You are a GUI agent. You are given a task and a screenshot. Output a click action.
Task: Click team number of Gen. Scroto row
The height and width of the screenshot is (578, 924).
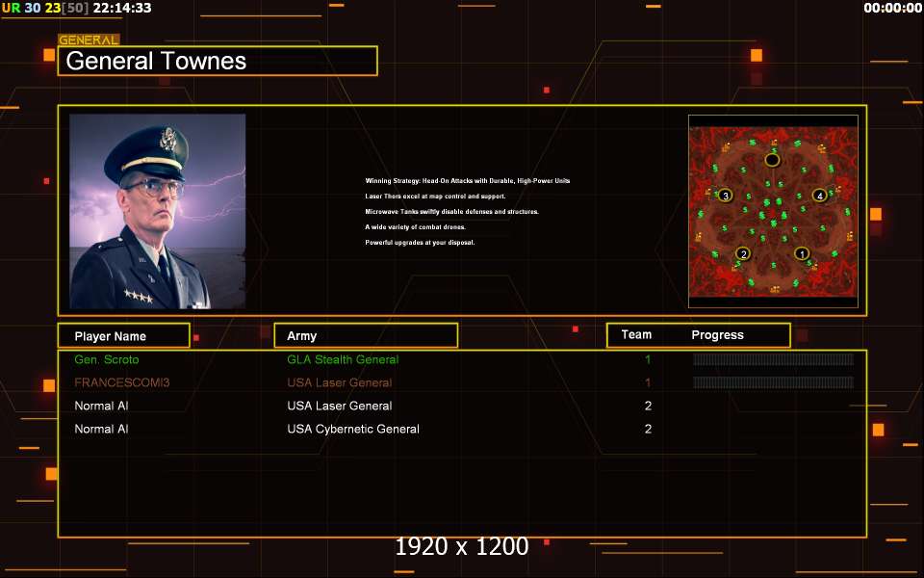[x=648, y=359]
